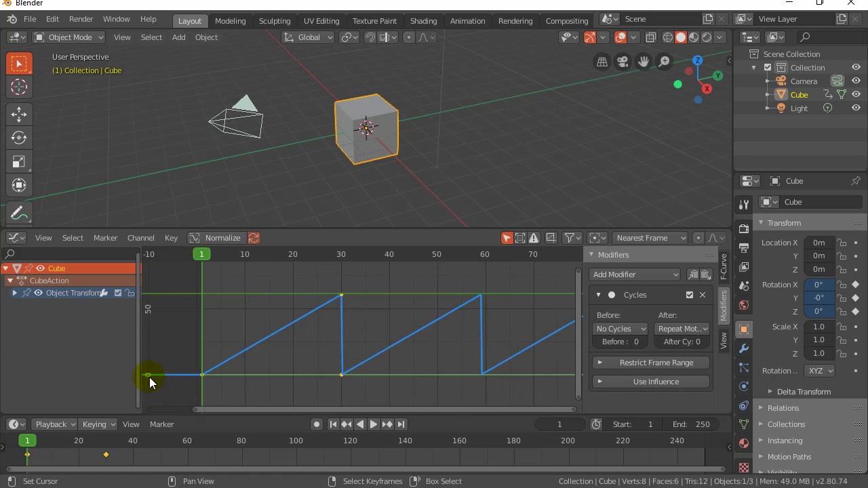
Task: Select the Rotate tool in the toolbar
Action: 19,138
